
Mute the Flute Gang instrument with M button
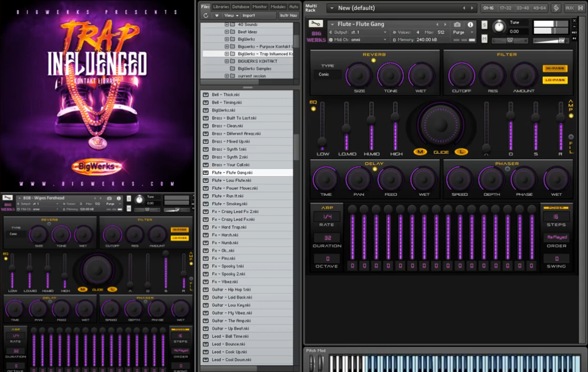(x=484, y=38)
